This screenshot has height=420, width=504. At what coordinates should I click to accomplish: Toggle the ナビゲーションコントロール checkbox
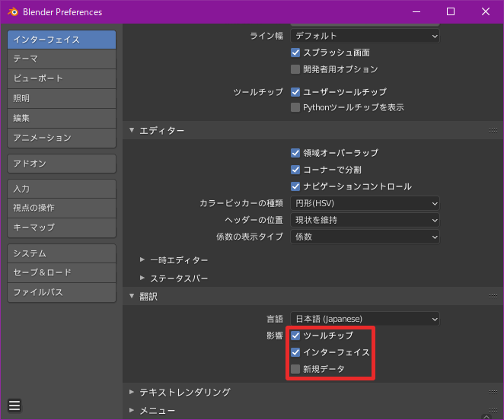(295, 186)
